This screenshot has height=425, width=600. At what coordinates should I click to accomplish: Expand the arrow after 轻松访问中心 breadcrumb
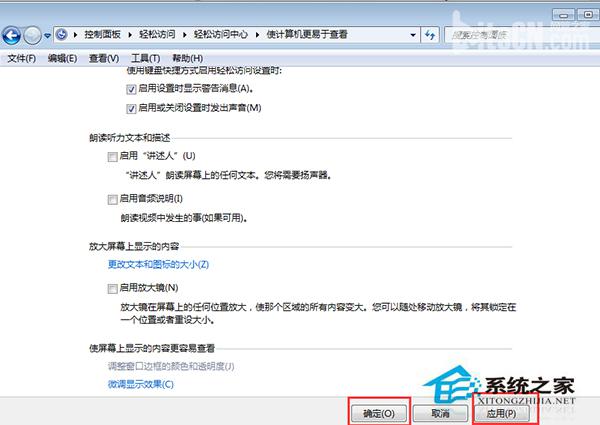pyautogui.click(x=258, y=35)
